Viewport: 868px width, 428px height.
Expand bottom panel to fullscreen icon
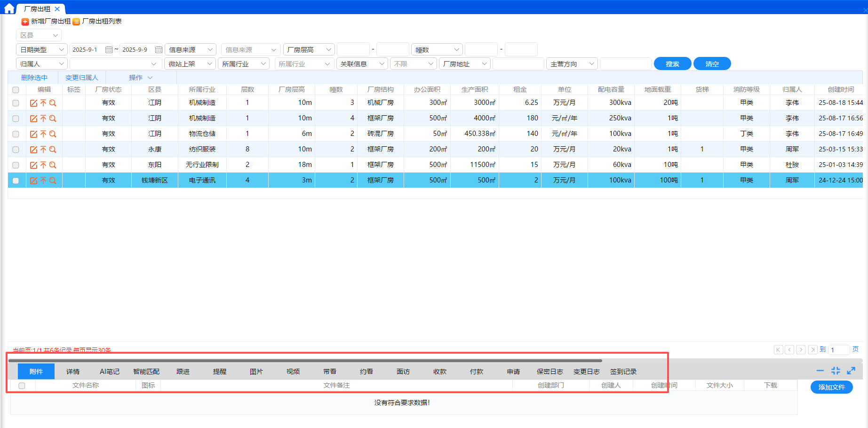click(851, 371)
